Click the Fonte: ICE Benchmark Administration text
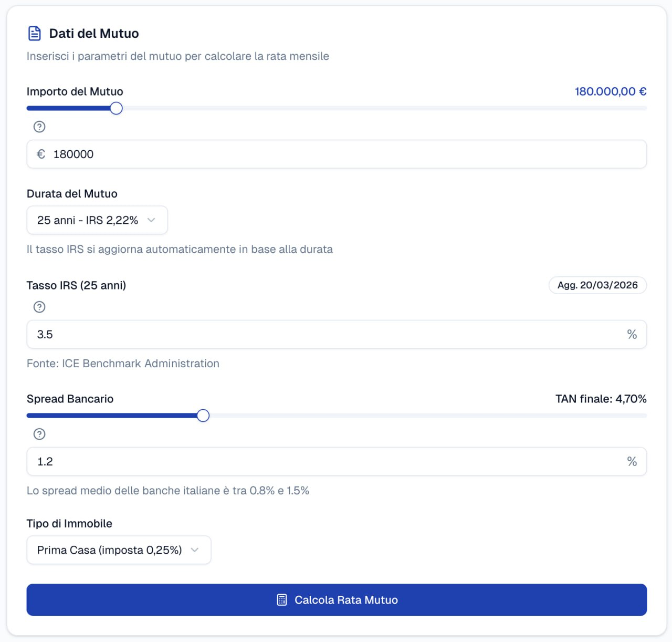Image resolution: width=672 pixels, height=642 pixels. 123,364
